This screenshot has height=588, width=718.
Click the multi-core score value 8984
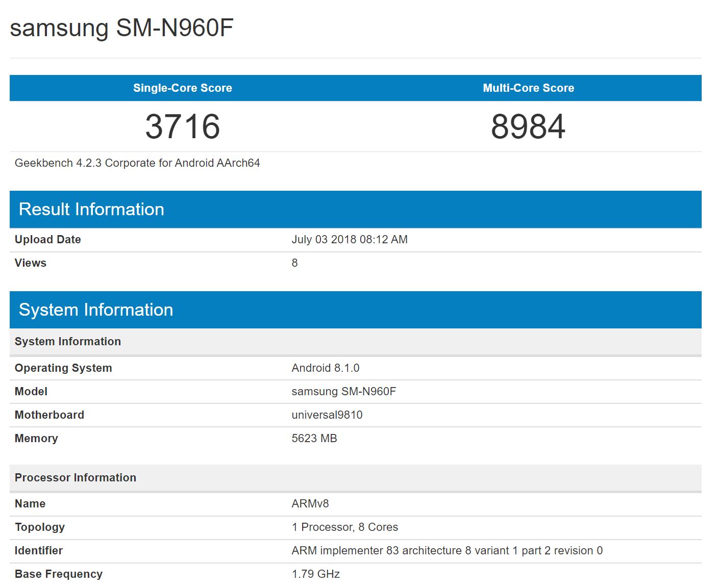[528, 126]
